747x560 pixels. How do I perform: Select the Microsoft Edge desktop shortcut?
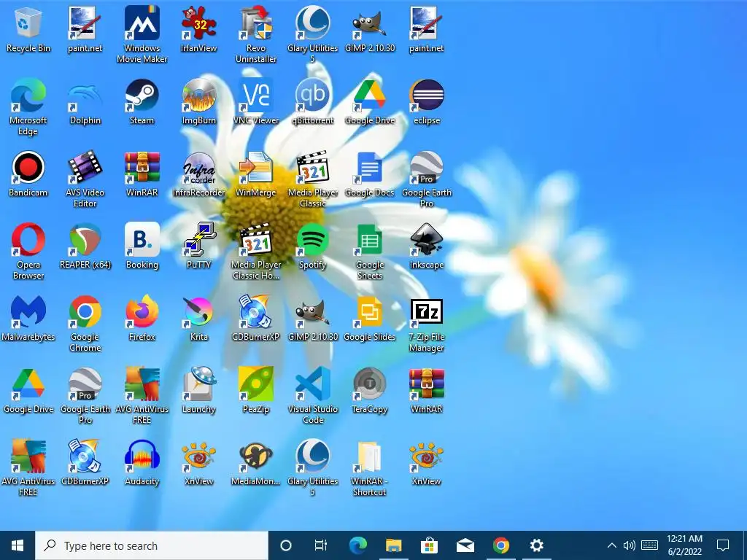click(x=28, y=107)
